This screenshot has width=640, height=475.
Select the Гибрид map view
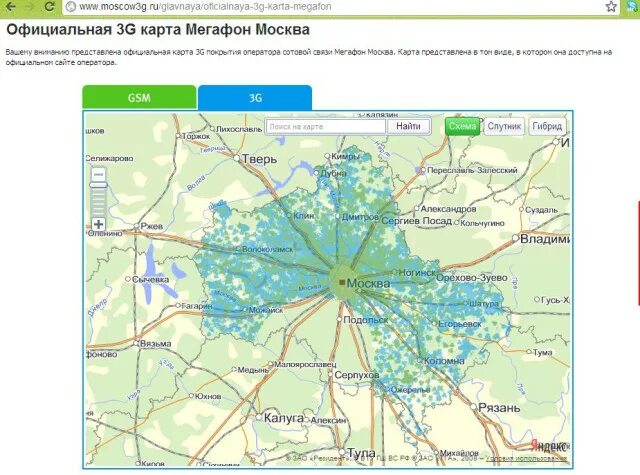coord(547,127)
